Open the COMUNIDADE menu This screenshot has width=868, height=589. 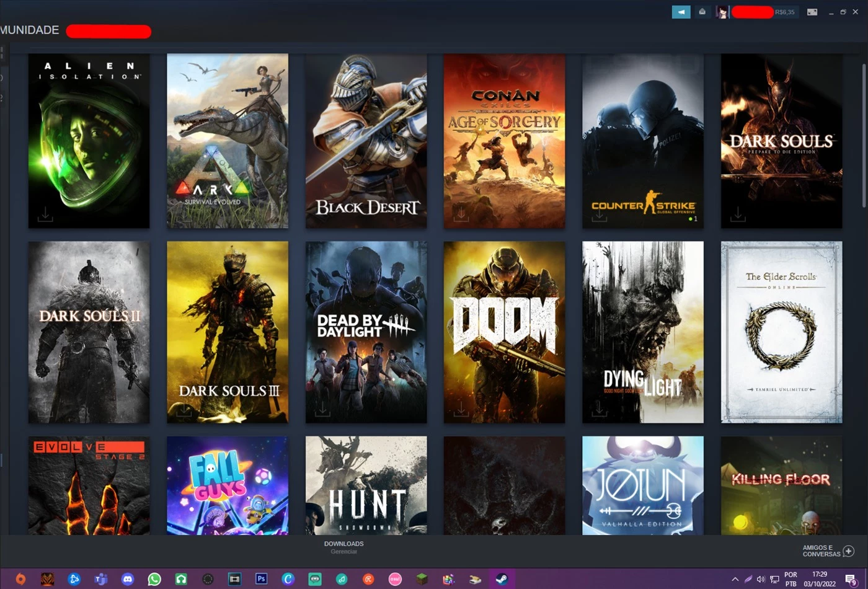click(x=30, y=30)
